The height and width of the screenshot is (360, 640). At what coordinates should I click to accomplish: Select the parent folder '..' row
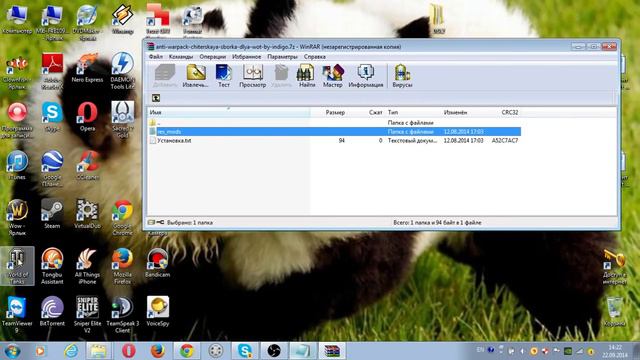click(x=335, y=122)
